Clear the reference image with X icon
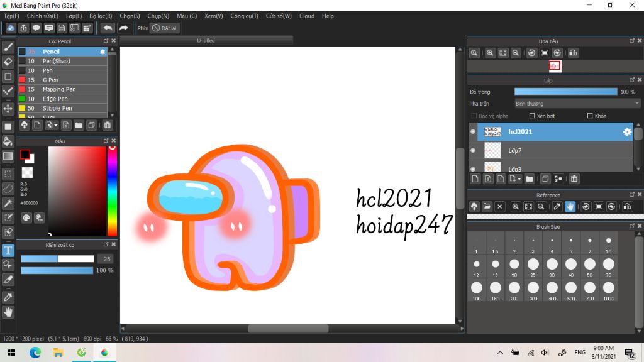The image size is (644, 362). pos(499,206)
